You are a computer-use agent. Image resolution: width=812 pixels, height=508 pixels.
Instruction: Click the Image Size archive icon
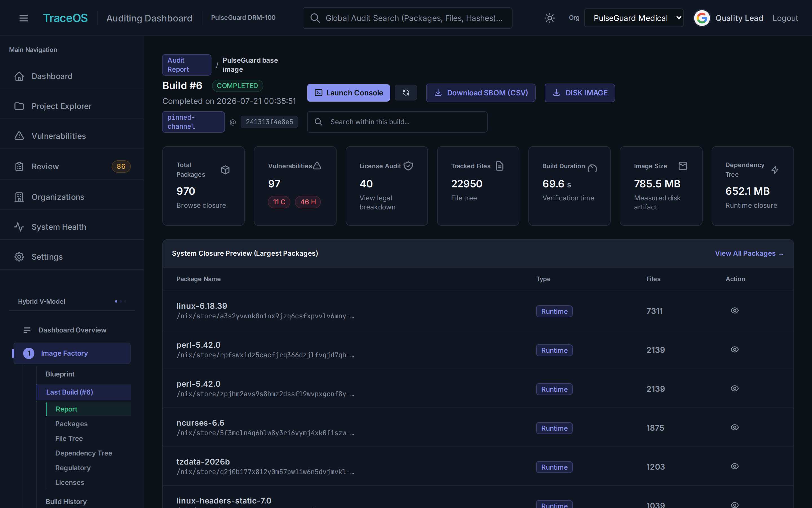point(683,166)
